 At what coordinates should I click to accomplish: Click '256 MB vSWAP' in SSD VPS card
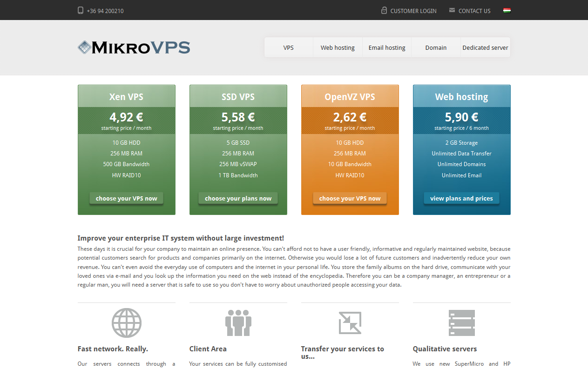(x=238, y=164)
